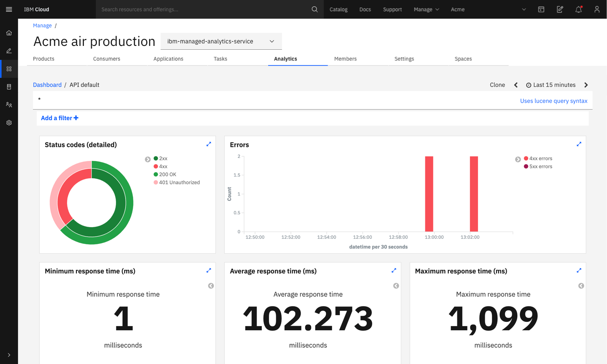Expand the Average response time panel

pyautogui.click(x=394, y=270)
